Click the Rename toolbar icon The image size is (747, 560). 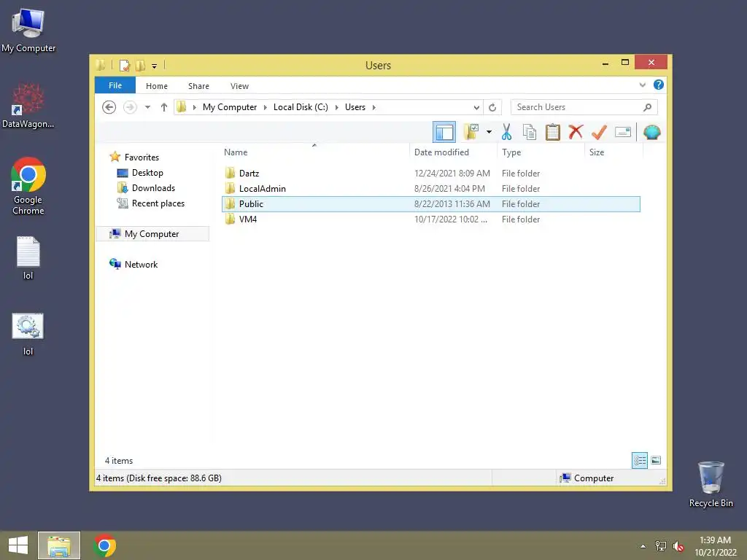623,132
